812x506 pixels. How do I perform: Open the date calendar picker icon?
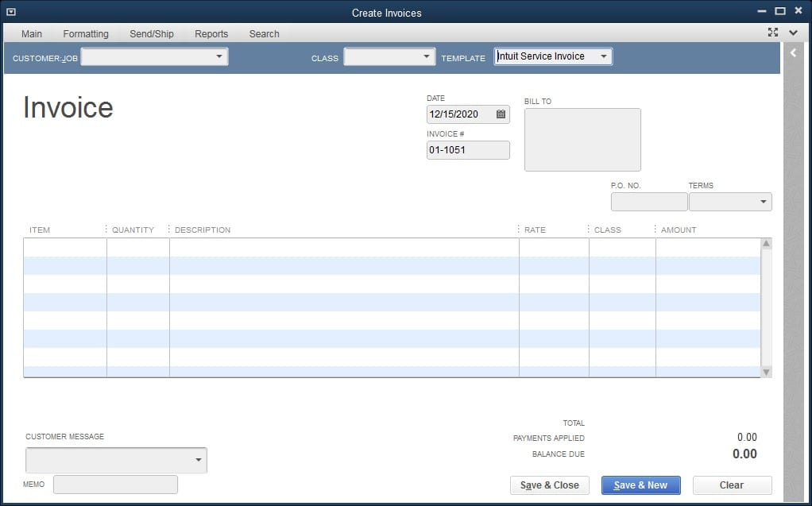(x=501, y=114)
